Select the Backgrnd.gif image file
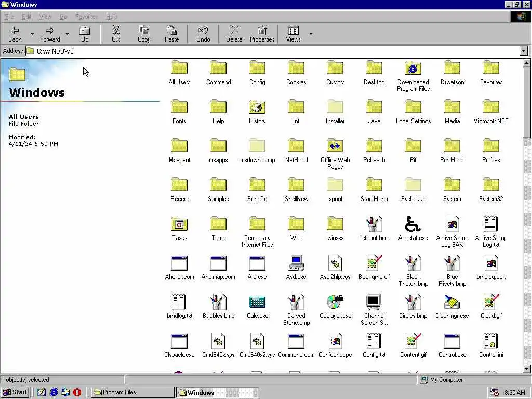532x399 pixels. 374,268
